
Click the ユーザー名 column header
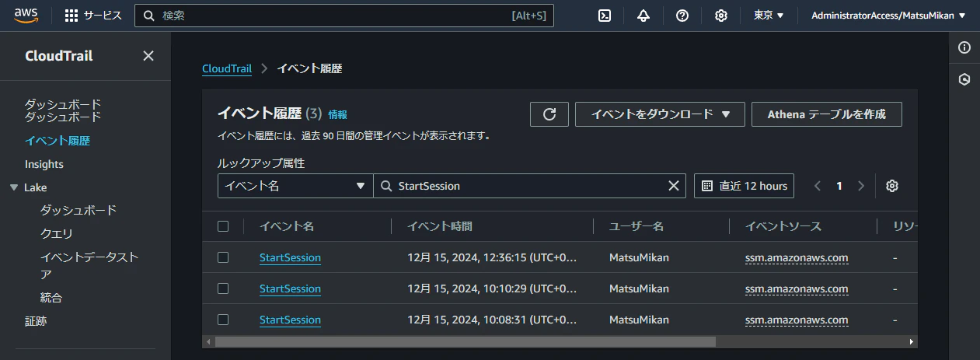tap(636, 226)
